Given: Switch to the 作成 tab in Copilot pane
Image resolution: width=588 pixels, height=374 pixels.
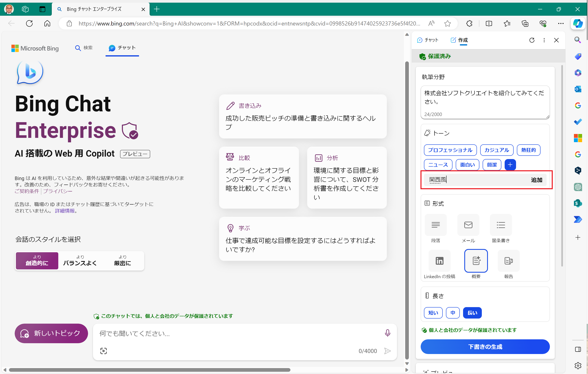Looking at the screenshot, I should tap(459, 40).
